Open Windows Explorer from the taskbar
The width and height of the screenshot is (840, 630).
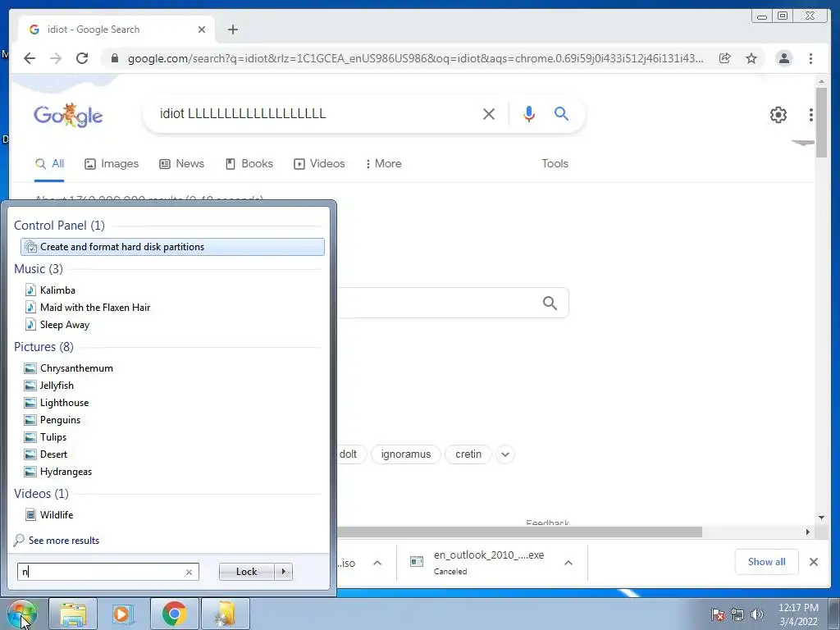pyautogui.click(x=73, y=614)
